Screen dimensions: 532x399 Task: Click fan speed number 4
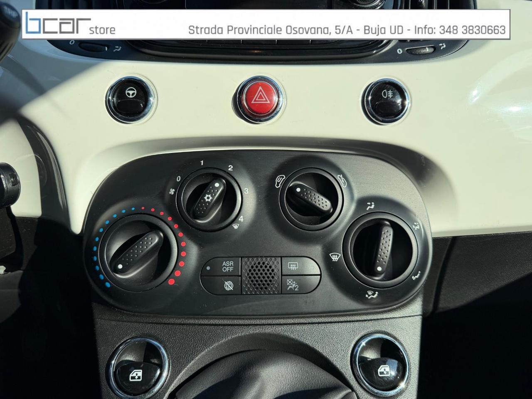tap(241, 218)
